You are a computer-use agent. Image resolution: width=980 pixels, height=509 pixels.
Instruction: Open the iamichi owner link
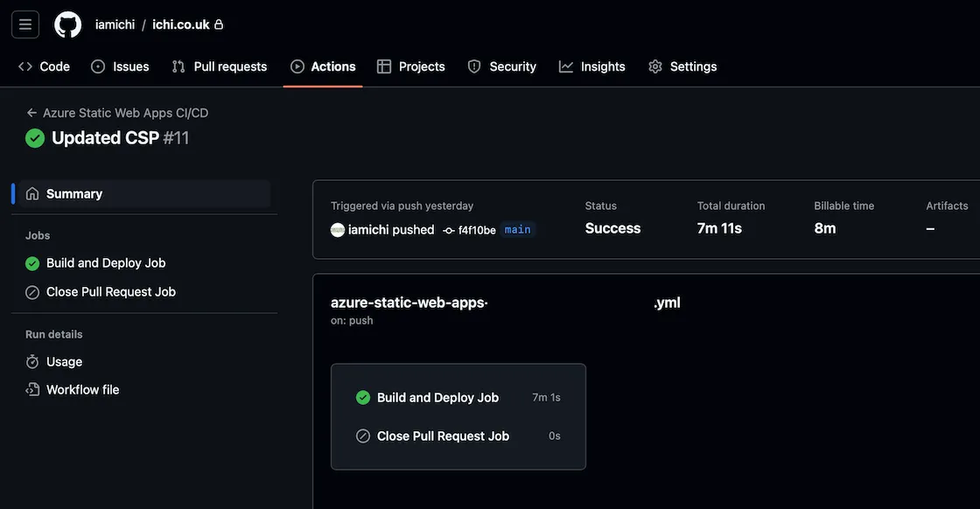pos(115,24)
